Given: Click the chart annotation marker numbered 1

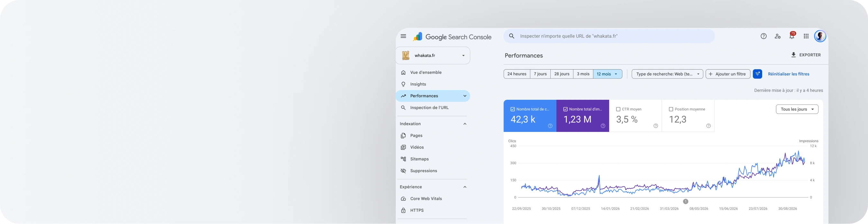Looking at the screenshot, I should 686,201.
